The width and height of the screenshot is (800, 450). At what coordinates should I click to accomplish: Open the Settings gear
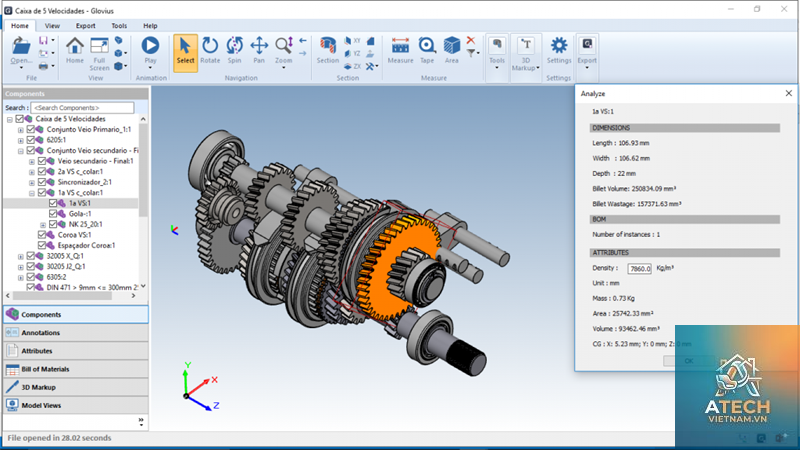point(559,45)
